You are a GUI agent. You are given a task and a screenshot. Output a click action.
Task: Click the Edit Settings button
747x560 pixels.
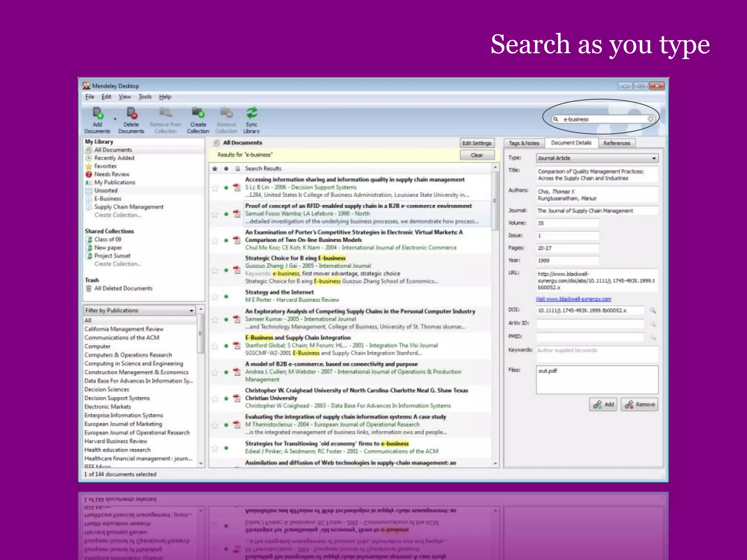pyautogui.click(x=477, y=143)
